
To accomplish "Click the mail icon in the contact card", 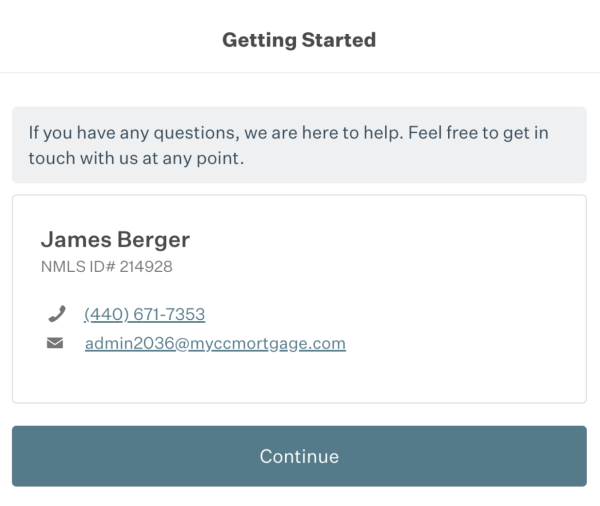I will (55, 344).
